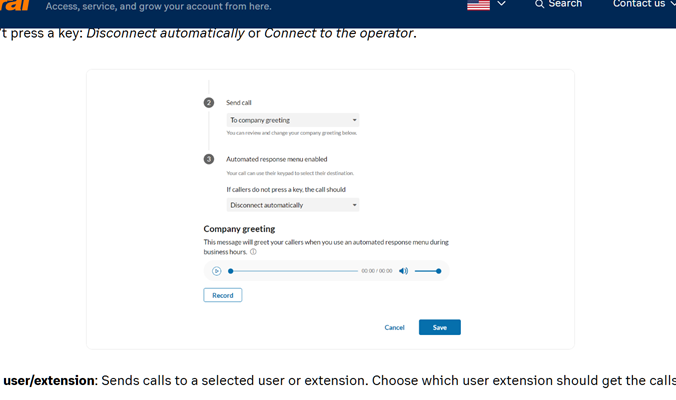
Task: Open the Send call dropdown
Action: click(x=293, y=120)
